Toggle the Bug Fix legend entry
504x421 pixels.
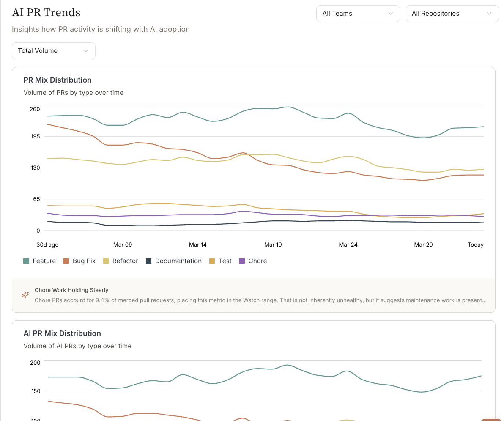[x=79, y=261]
